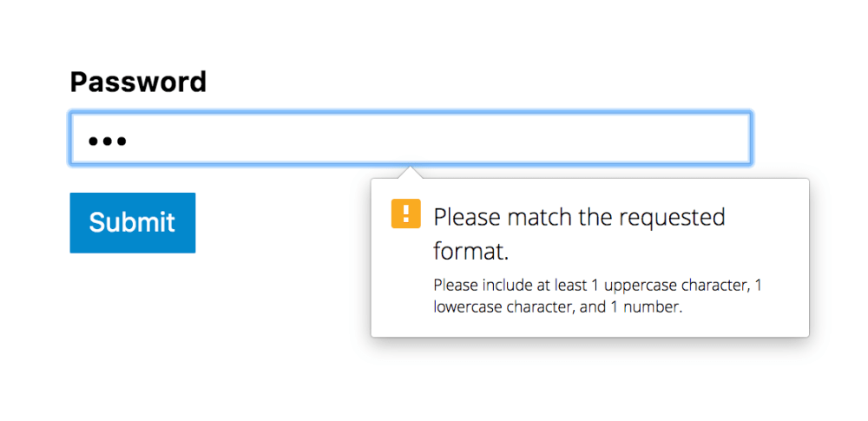The width and height of the screenshot is (868, 421).
Task: Click the empty right end of password field
Action: pyautogui.click(x=694, y=138)
